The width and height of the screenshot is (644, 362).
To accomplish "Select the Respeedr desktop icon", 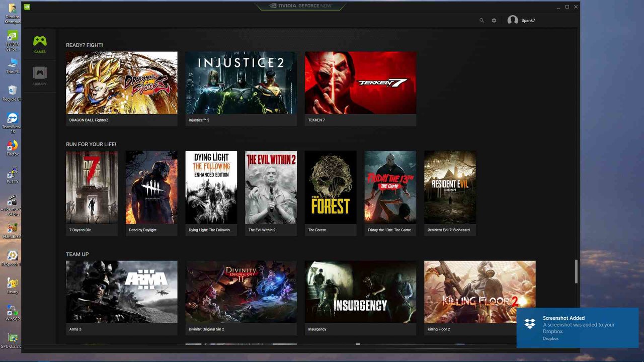I will [12, 258].
